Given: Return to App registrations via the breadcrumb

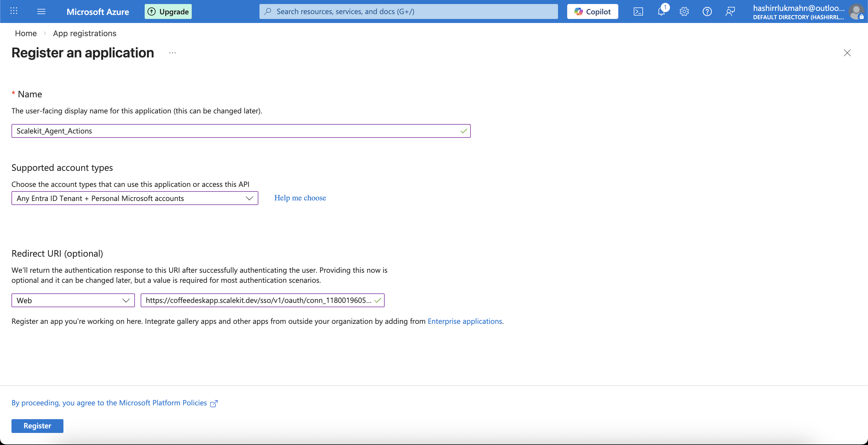Looking at the screenshot, I should 84,33.
